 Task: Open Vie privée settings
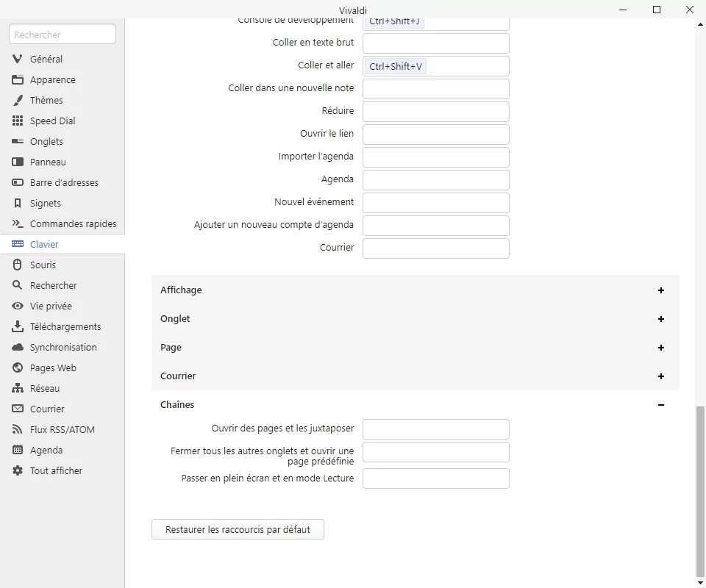click(x=63, y=306)
